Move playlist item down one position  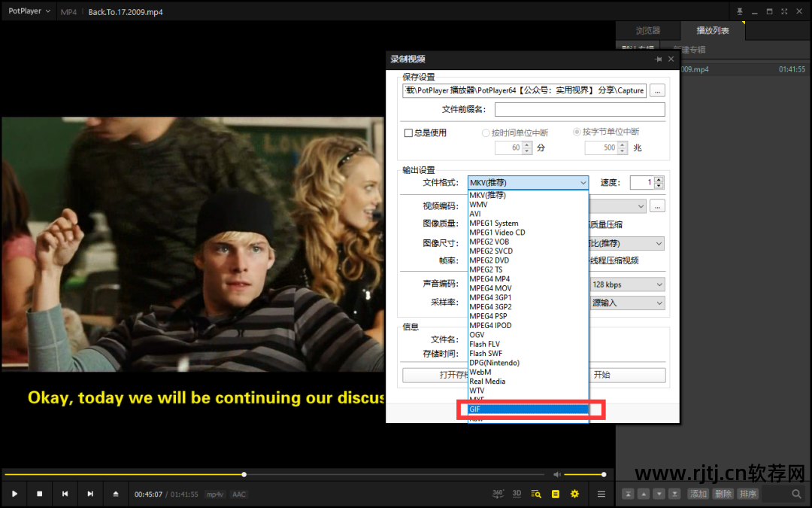(x=659, y=494)
